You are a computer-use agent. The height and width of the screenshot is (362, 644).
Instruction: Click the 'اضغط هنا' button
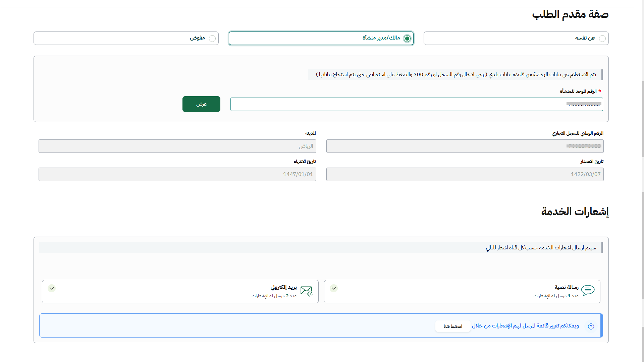click(x=453, y=326)
